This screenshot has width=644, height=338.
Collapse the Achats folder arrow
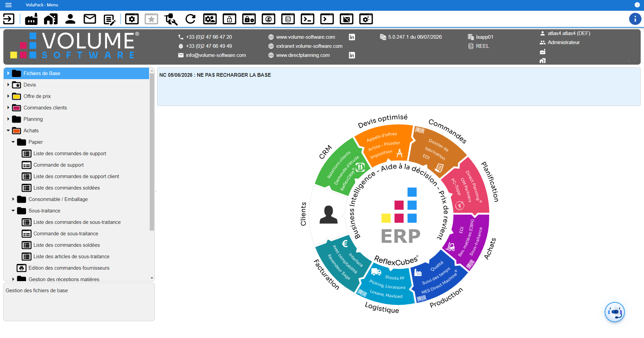(8, 131)
